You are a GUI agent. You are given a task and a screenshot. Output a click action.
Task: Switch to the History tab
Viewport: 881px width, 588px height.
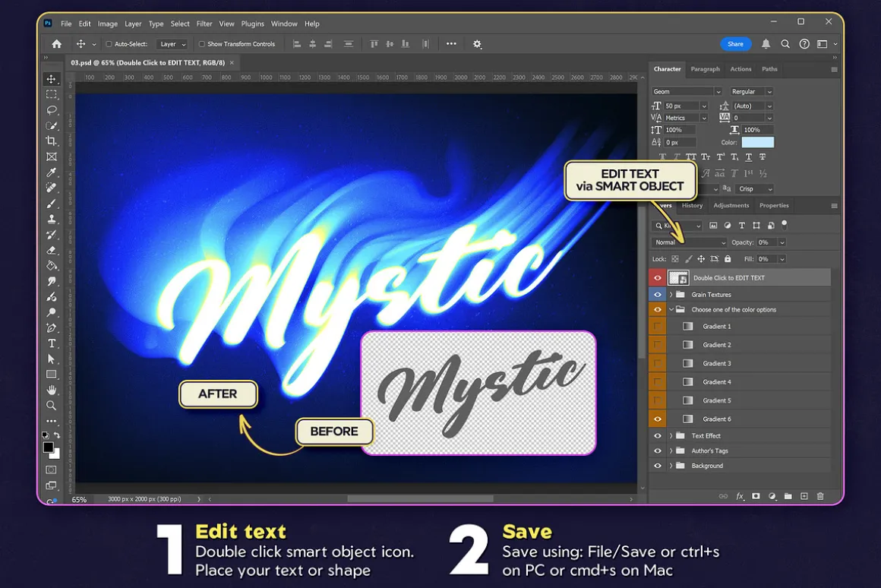pyautogui.click(x=692, y=206)
